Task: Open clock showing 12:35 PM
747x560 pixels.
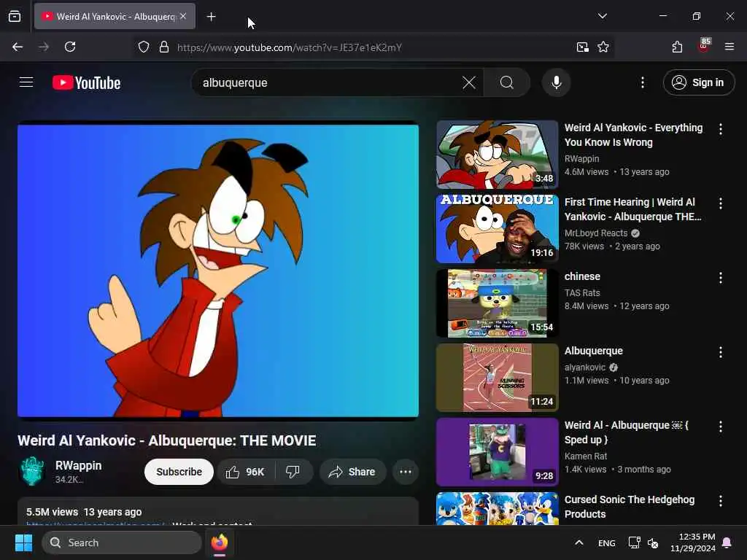Action: (x=693, y=542)
